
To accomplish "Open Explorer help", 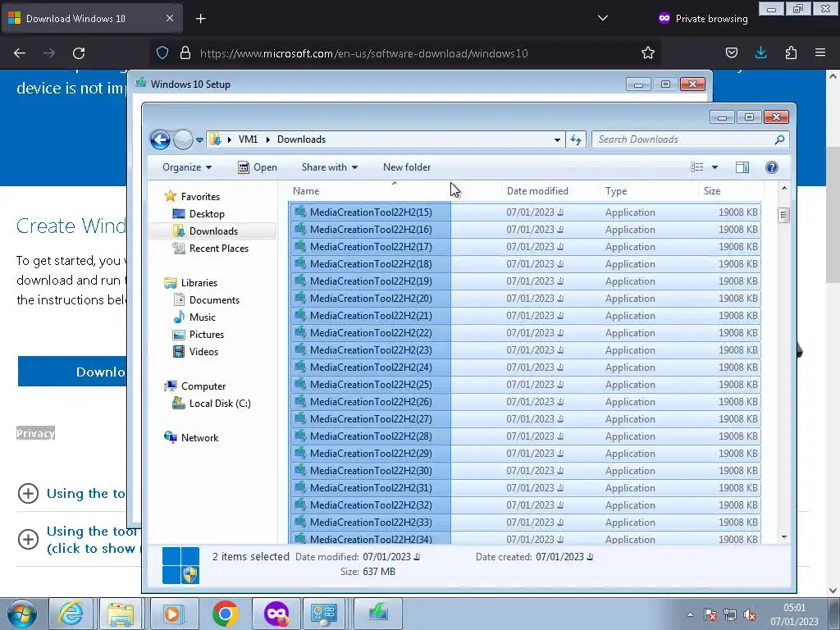I will point(771,167).
